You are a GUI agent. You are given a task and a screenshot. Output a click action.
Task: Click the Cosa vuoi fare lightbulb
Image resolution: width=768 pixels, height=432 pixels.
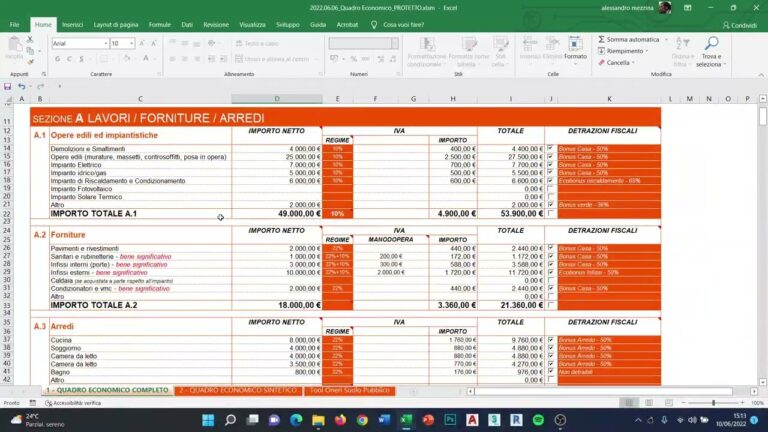(374, 24)
